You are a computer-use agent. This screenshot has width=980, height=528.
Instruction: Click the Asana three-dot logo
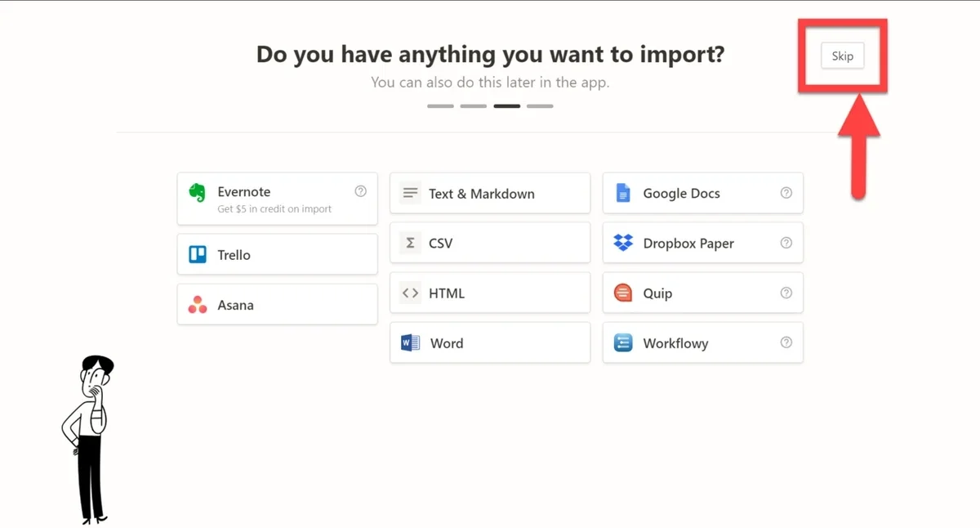(198, 305)
